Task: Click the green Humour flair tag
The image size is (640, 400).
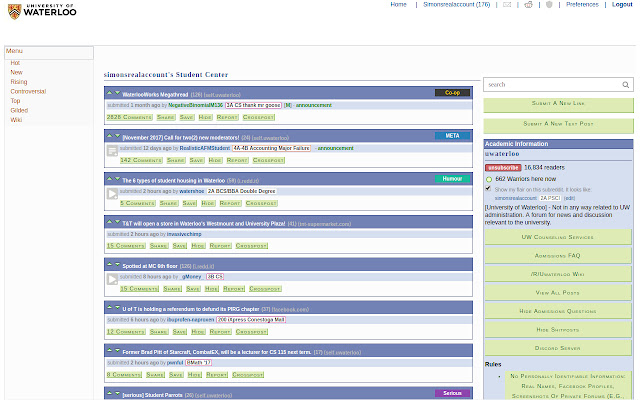Action: 452,178
